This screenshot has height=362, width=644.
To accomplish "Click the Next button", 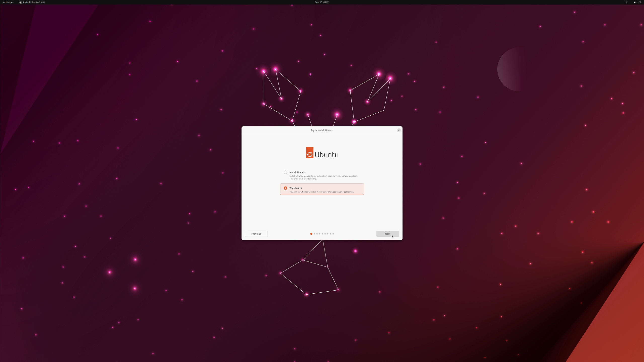I will click(x=387, y=234).
